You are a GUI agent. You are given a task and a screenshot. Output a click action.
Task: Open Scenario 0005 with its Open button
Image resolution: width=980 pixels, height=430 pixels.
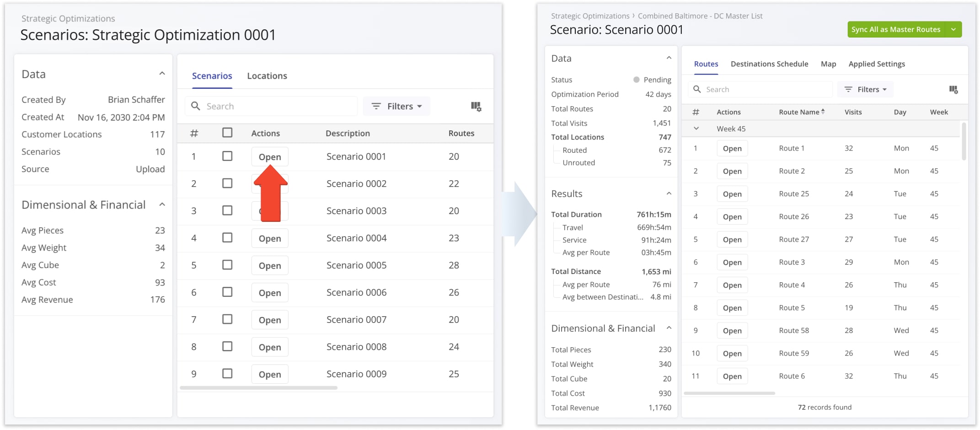269,265
